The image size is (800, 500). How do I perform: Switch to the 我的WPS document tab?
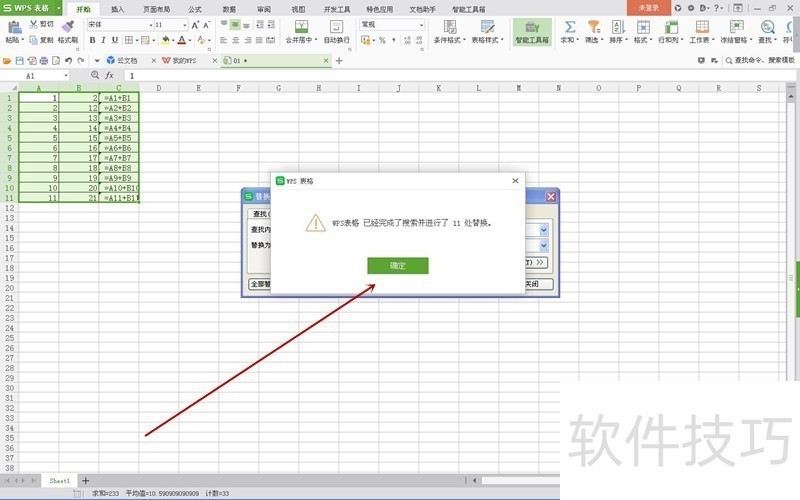click(184, 60)
